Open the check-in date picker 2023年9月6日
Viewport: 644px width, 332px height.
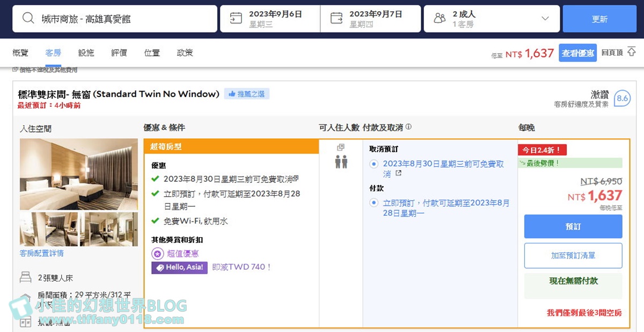point(275,19)
